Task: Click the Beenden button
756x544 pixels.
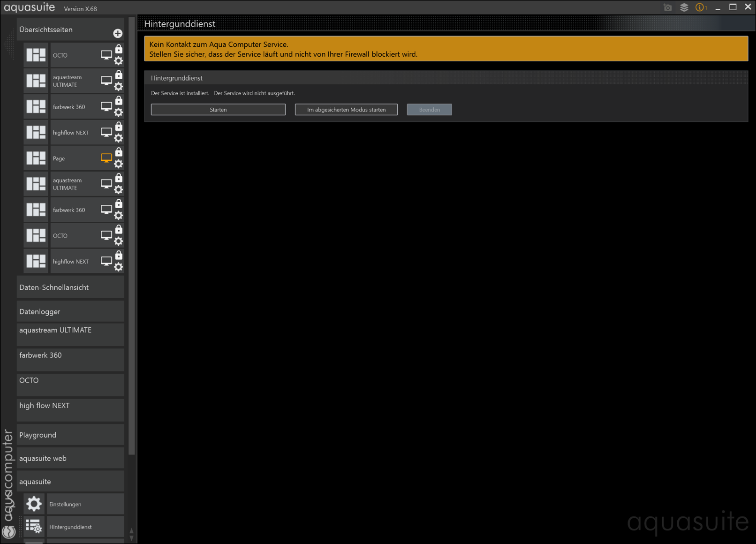Action: tap(430, 110)
